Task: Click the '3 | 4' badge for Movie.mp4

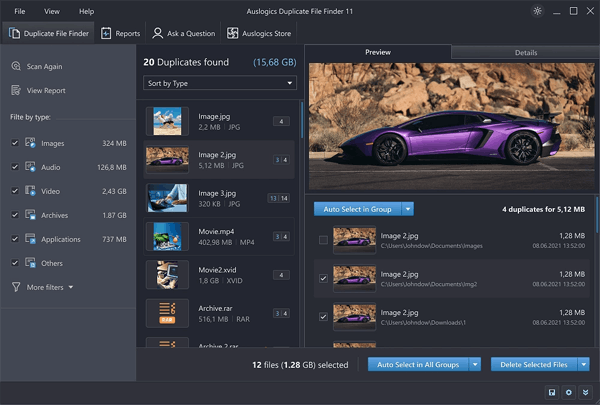Action: coord(281,237)
